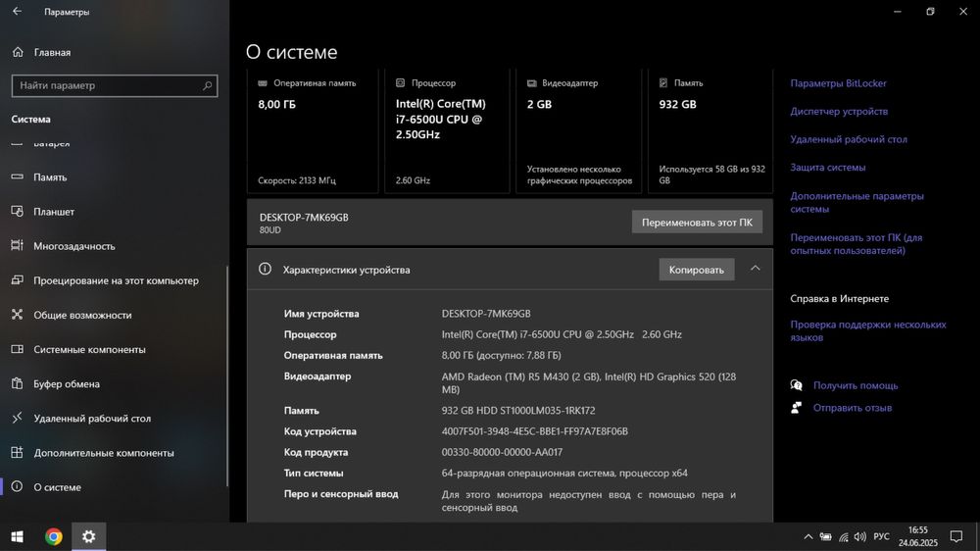Viewport: 980px width, 551px height.
Task: Click the Проецирование icon in sidebar
Action: point(17,280)
